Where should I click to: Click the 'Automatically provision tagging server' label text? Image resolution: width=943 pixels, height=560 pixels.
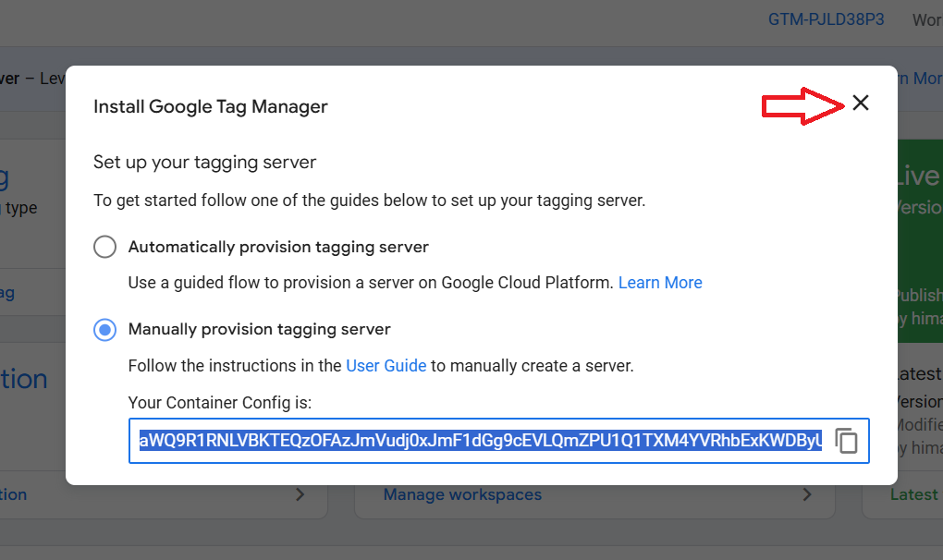click(x=278, y=247)
